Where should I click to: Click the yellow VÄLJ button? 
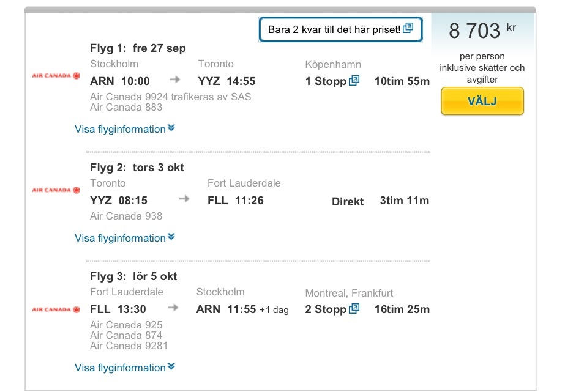click(482, 102)
